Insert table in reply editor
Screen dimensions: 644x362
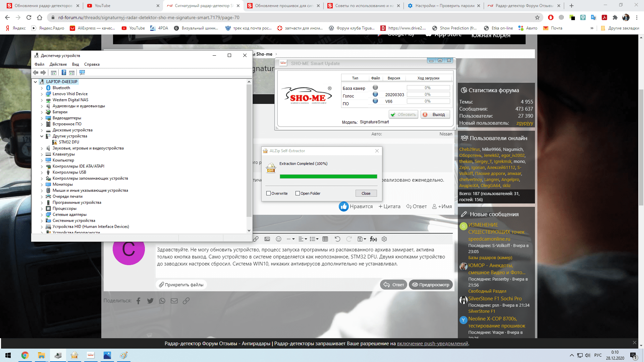coord(325,239)
